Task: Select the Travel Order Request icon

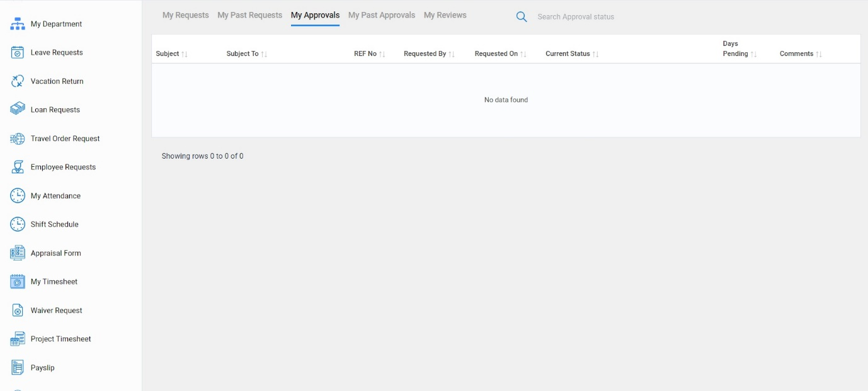Action: [x=17, y=138]
